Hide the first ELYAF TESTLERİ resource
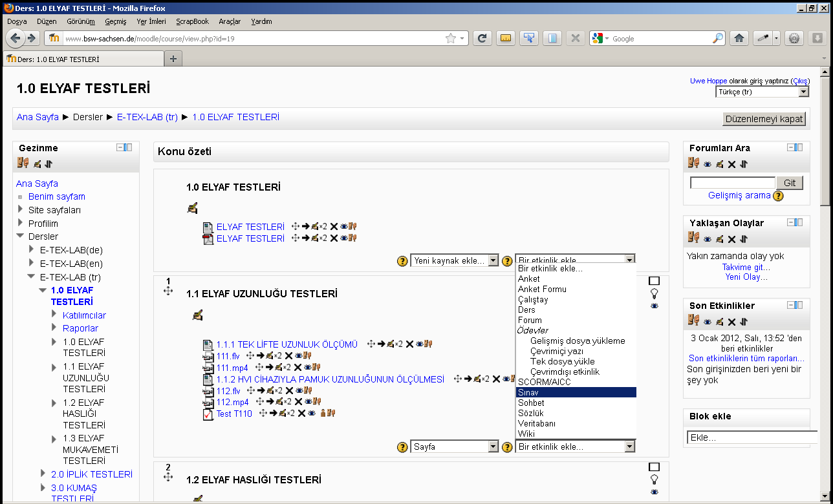 pos(344,227)
